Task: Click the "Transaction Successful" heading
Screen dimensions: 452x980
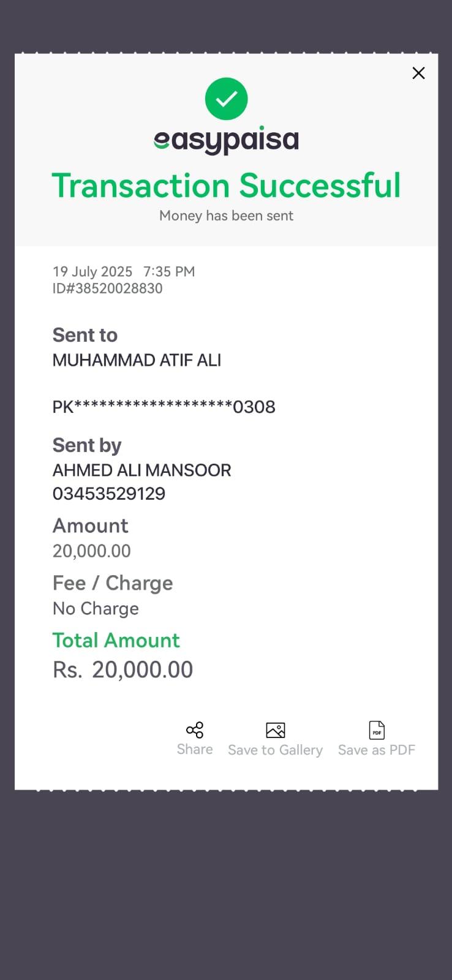Action: click(226, 186)
